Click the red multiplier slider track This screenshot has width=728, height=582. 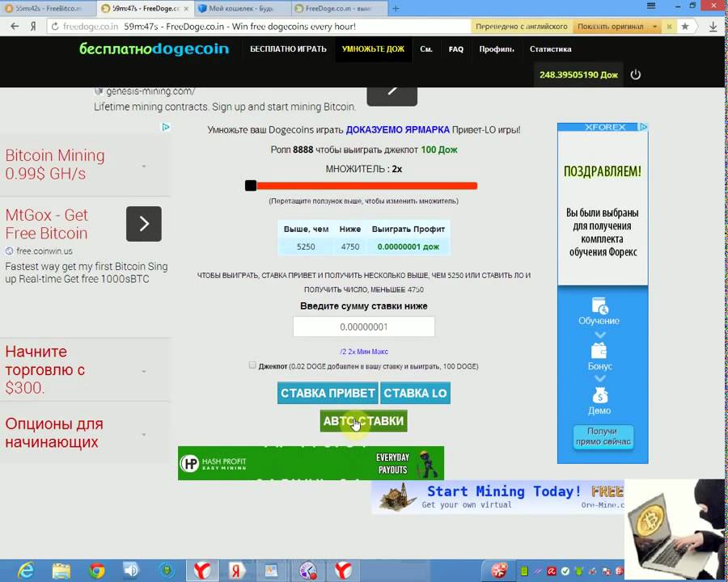click(366, 186)
